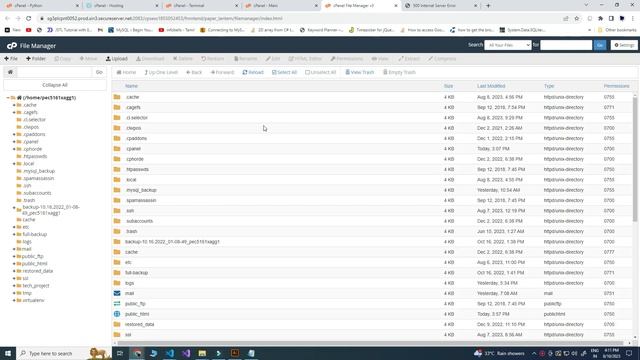Click the public_ftp transfer arrows icon
This screenshot has width=640, height=360.
[117, 304]
